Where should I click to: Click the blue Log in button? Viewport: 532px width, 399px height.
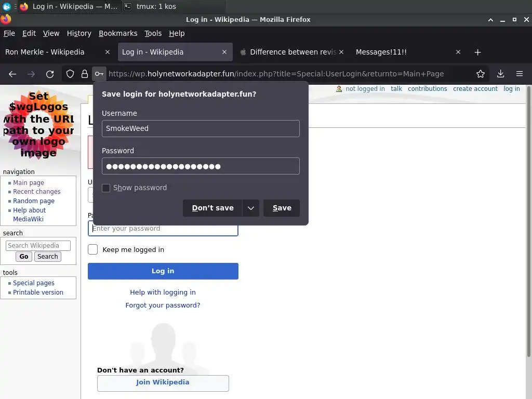point(163,271)
